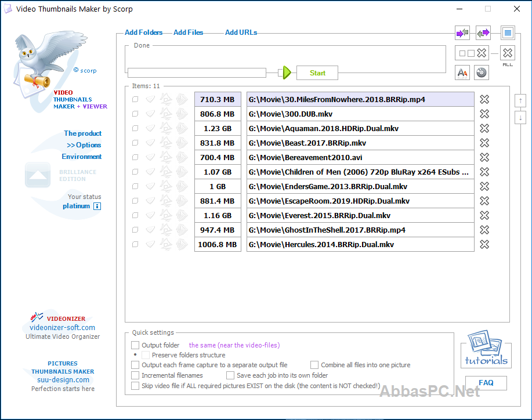Open the blue lines list view icon
532x420 pixels.
pyautogui.click(x=508, y=33)
